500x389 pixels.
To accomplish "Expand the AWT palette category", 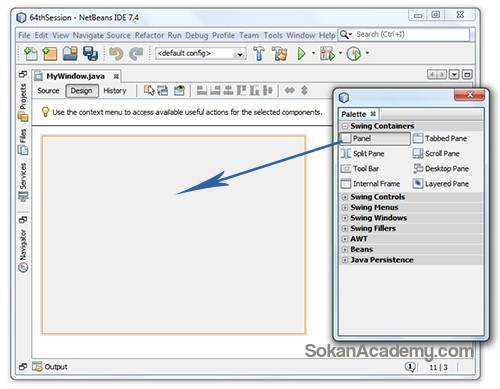I will (345, 239).
